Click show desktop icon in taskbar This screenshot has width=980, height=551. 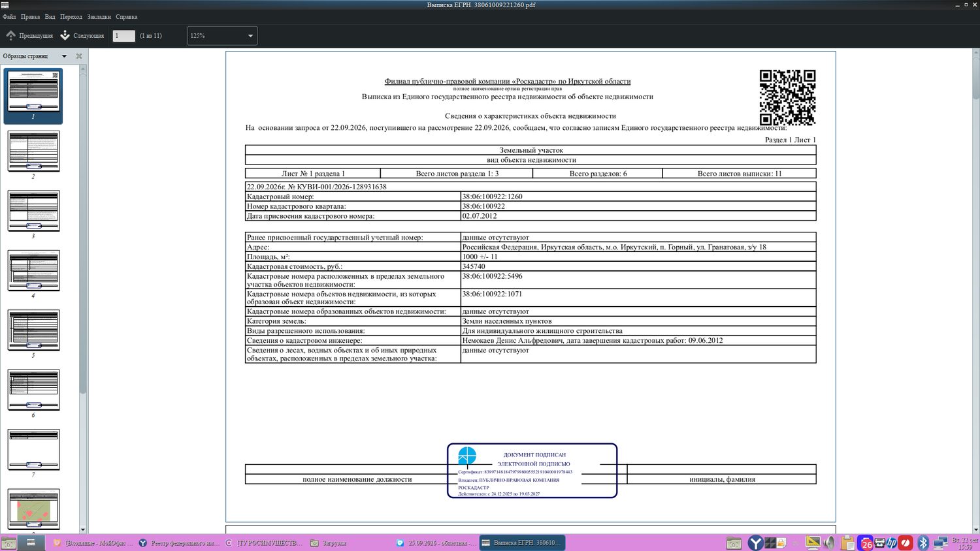click(31, 543)
